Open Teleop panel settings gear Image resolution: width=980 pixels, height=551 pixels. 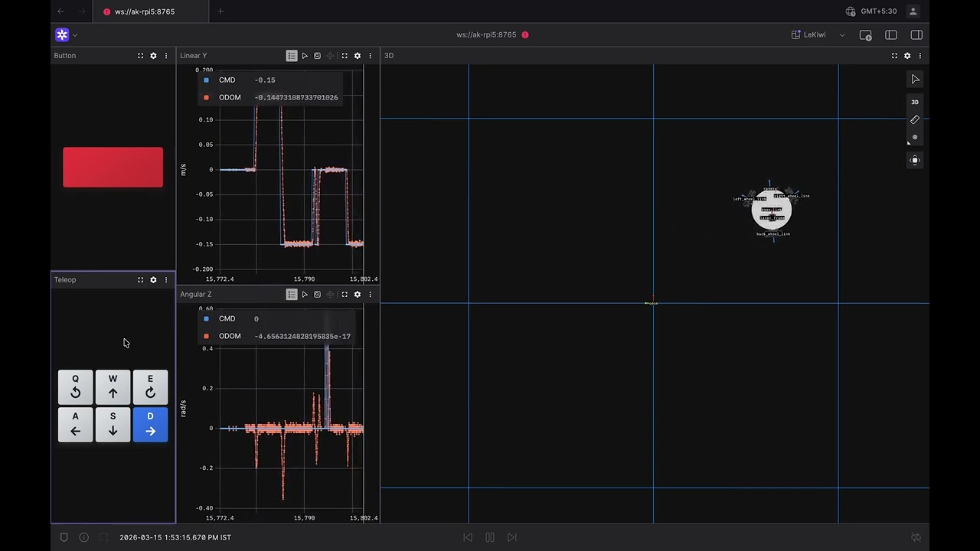coord(153,280)
